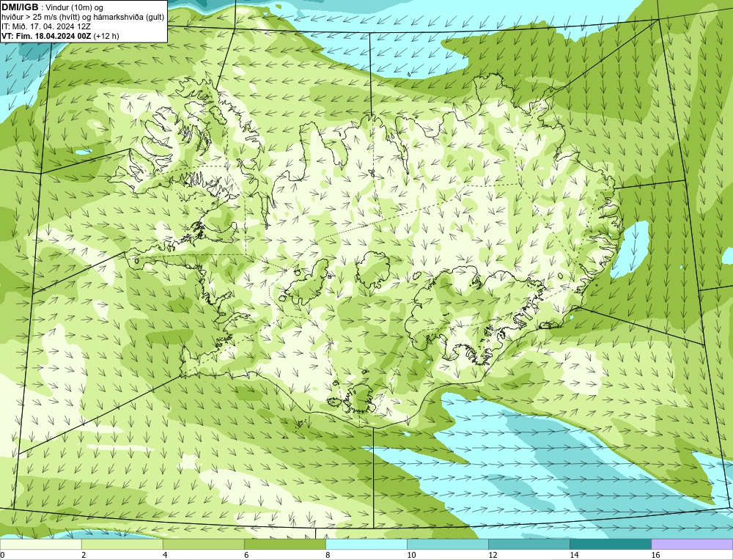Click the 8–10 m/s light cyan legend swatch
733x560 pixels.
366,544
